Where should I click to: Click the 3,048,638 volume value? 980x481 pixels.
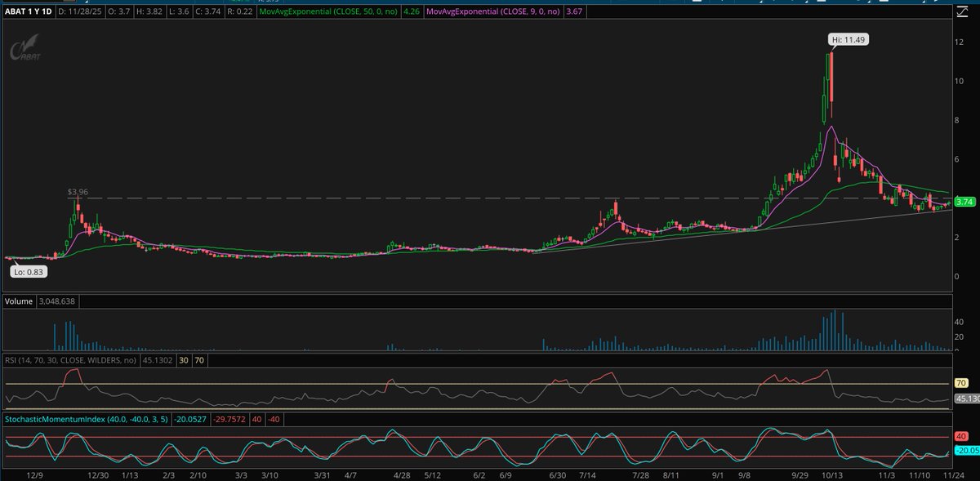pyautogui.click(x=58, y=301)
